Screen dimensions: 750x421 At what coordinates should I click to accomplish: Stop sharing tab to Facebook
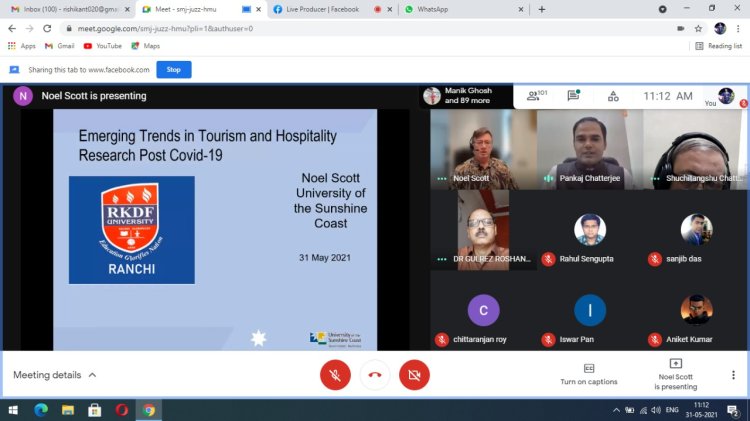[173, 70]
